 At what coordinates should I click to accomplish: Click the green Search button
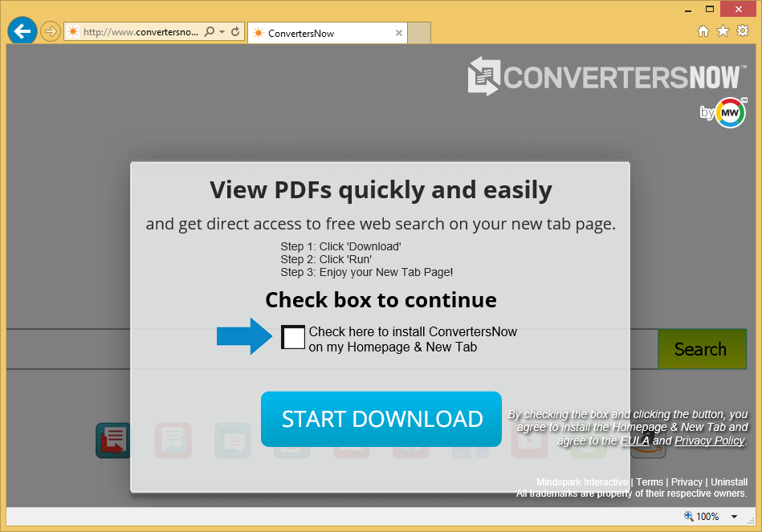700,349
